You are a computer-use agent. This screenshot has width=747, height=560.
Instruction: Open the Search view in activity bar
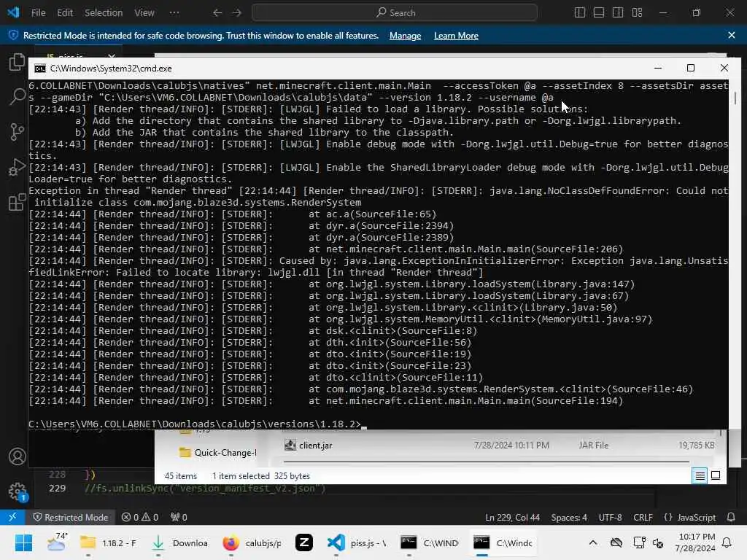[18, 97]
